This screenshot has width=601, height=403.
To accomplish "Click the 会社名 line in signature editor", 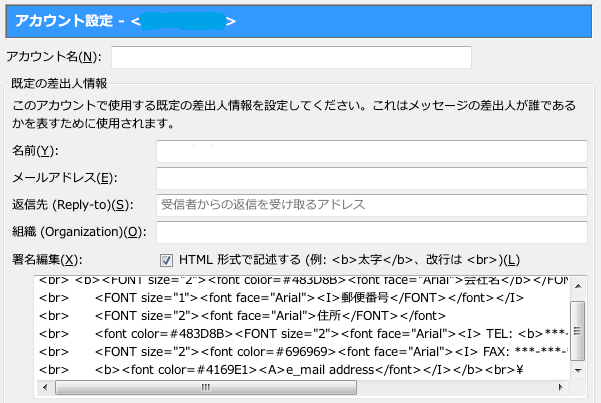I will pyautogui.click(x=300, y=280).
